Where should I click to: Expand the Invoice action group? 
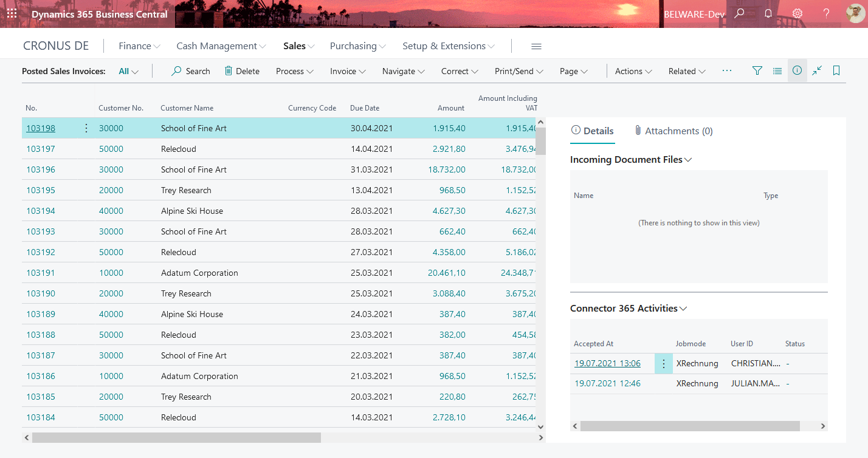tap(348, 71)
